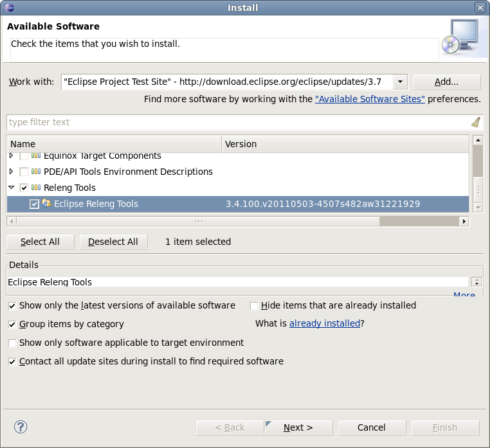Screen dimensions: 490x448
Task: Click the Details text stepper arrows
Action: pos(476,282)
